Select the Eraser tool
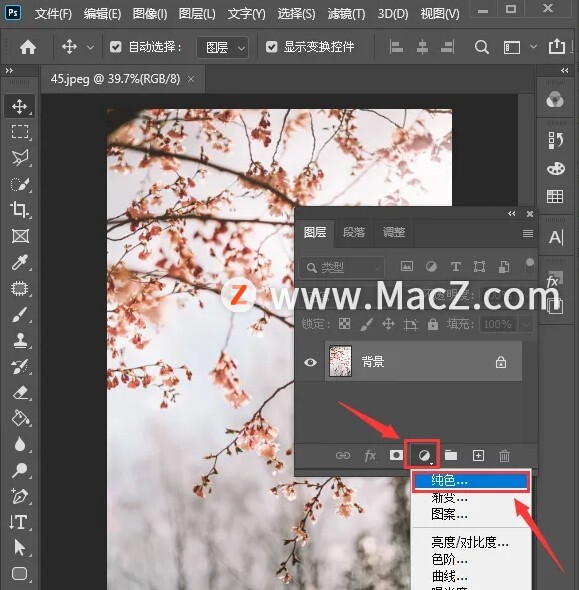 (20, 392)
